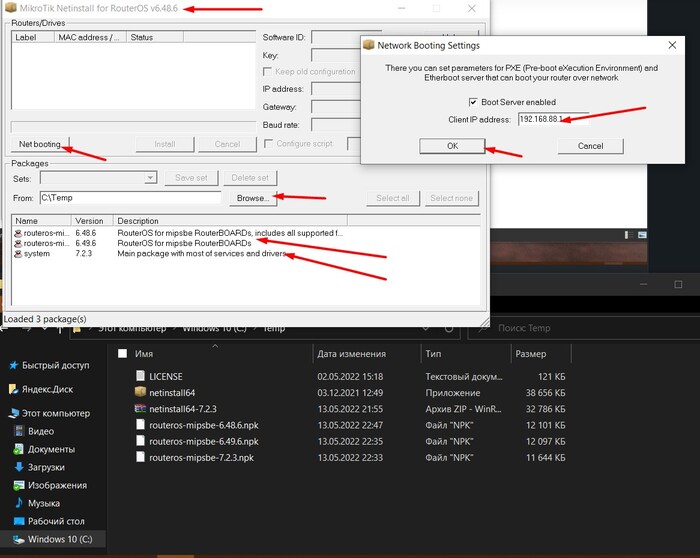Sort files by Дата изменения column
The image size is (700, 558).
tap(351, 354)
